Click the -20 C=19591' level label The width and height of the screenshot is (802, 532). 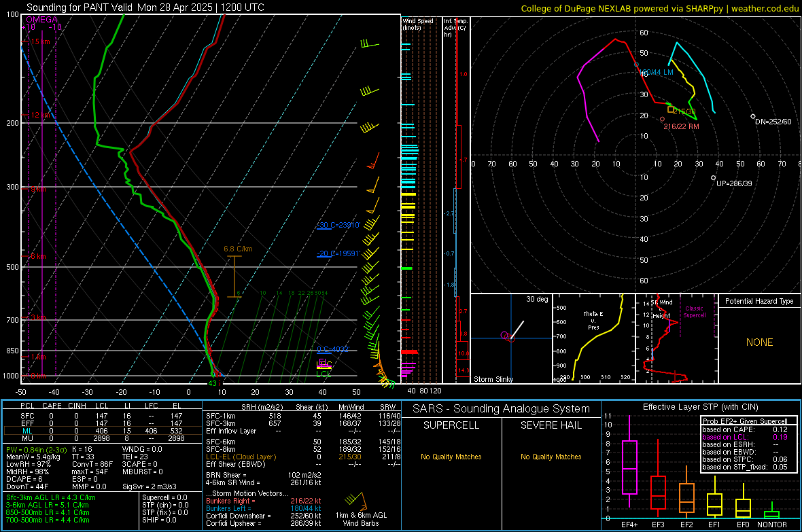[x=338, y=253]
